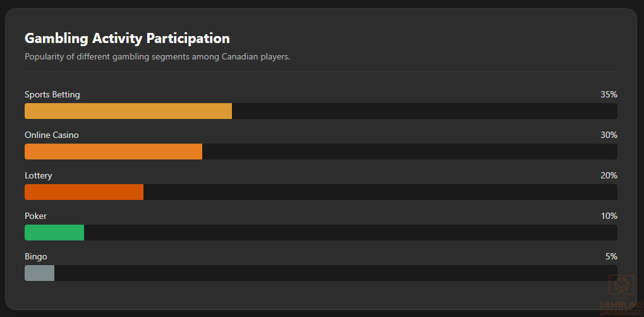The width and height of the screenshot is (644, 317).
Task: Click the empty track of Bingo bar
Action: tap(335, 273)
